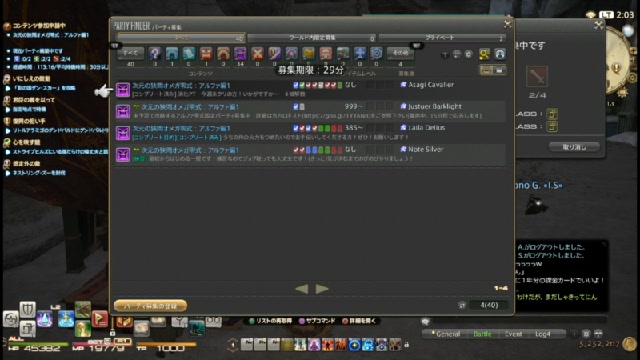Go to the next listings page arrow
Screen dimensions: 640x360
[322, 289]
